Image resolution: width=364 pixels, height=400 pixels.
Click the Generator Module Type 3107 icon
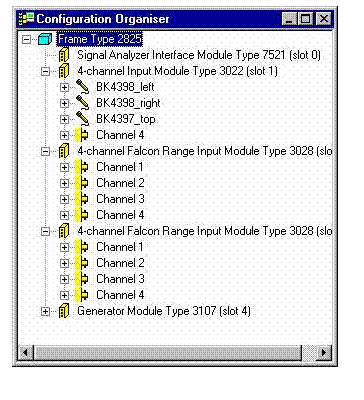64,311
